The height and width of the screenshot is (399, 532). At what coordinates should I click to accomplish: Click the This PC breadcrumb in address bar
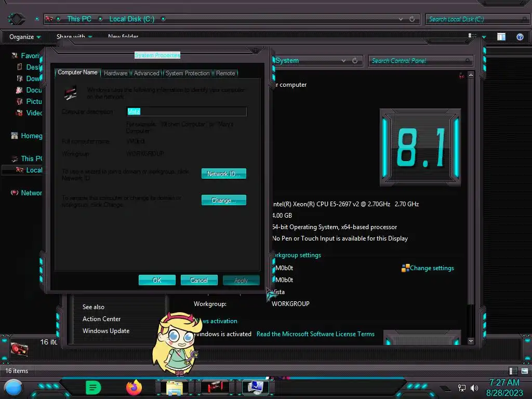pos(79,19)
